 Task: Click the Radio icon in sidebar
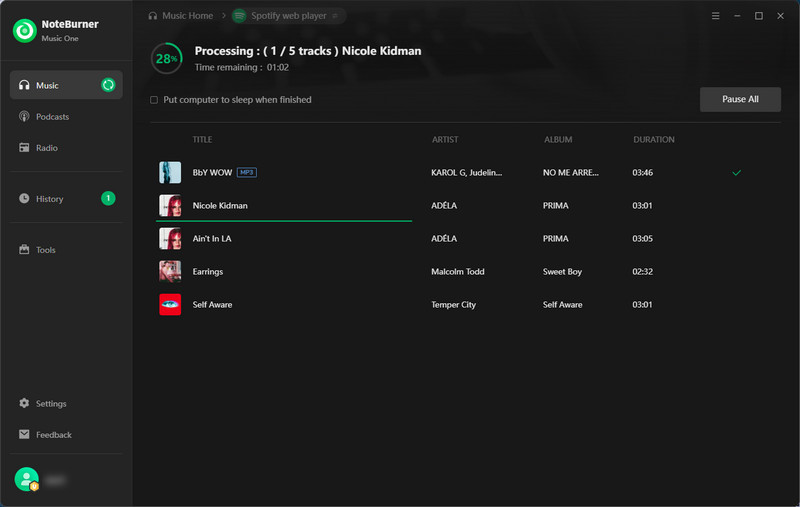24,147
